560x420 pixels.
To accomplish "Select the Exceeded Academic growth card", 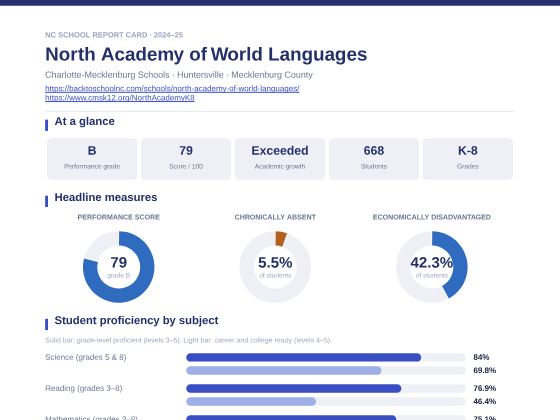I will pos(280,159).
